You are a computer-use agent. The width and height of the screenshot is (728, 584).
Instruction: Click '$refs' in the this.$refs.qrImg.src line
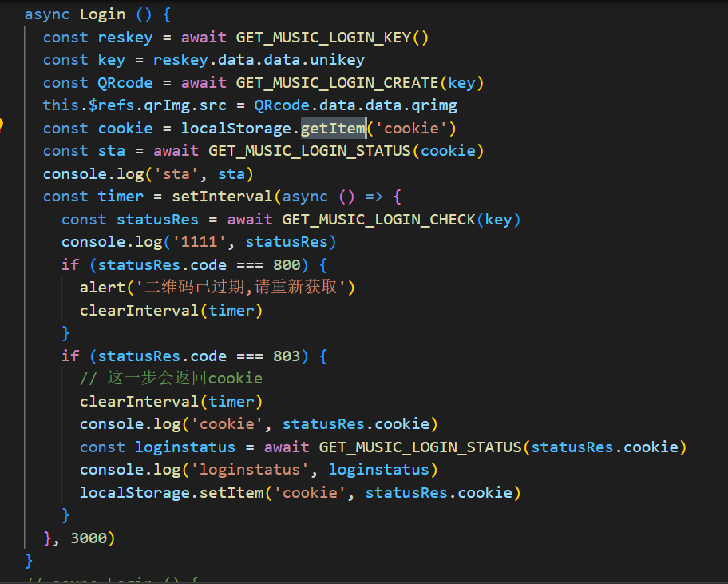click(x=112, y=105)
